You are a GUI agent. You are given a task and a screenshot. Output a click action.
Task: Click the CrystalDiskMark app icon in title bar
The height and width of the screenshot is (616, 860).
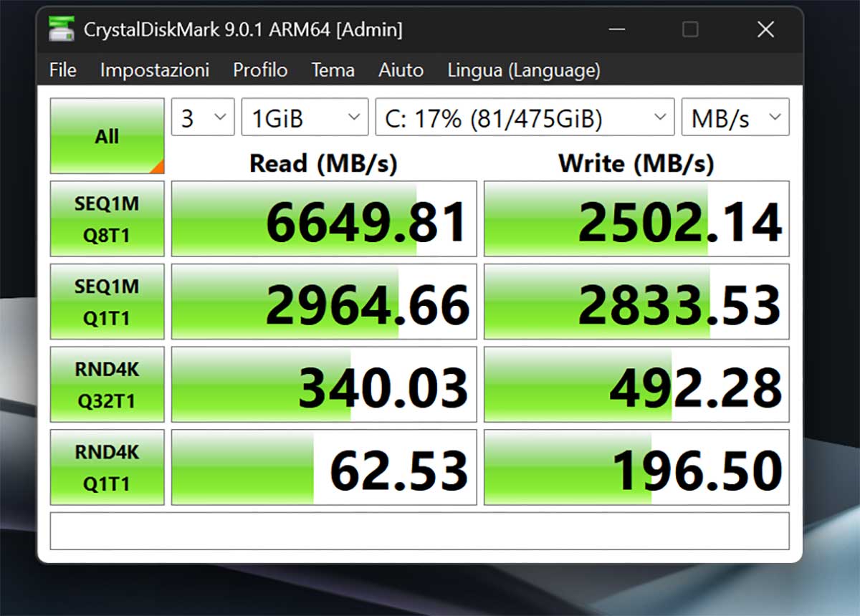61,29
